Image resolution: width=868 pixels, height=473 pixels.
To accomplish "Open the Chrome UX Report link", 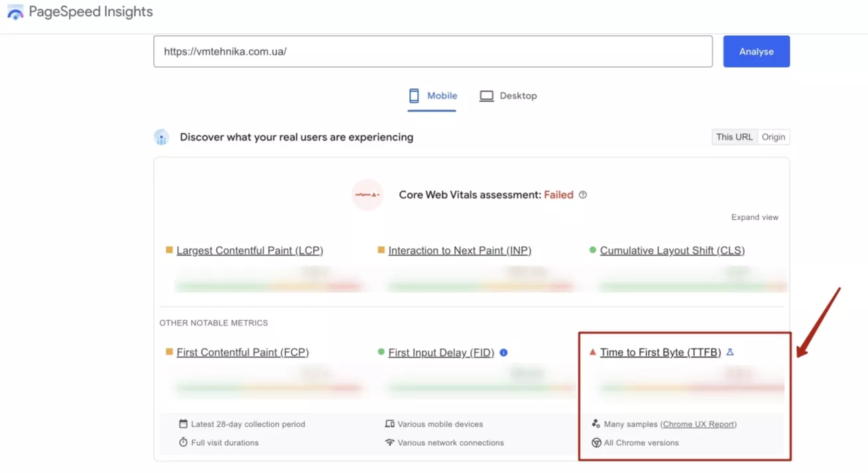I will 698,424.
